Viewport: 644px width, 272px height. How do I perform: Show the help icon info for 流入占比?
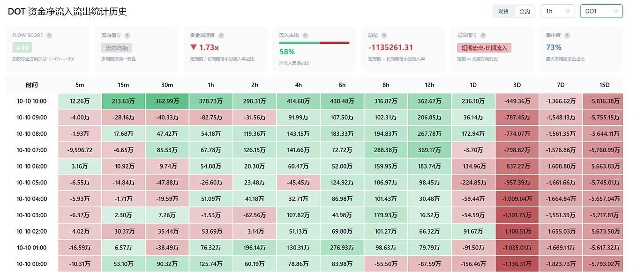(x=305, y=36)
